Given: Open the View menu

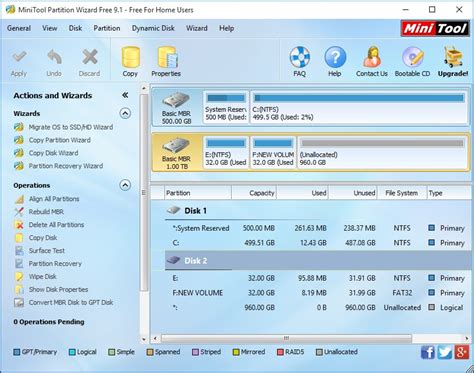Looking at the screenshot, I should tap(50, 28).
